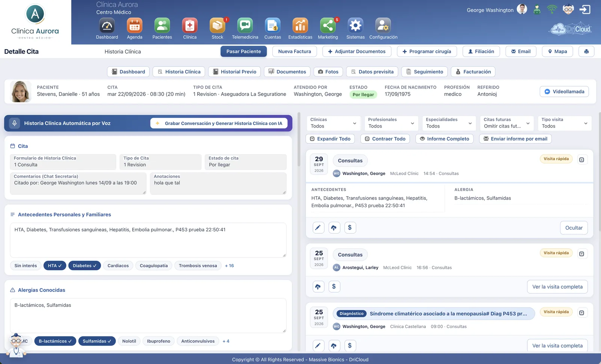Toggle the B-lactámicos allergy chip
Viewport: 601px width, 364px height.
coord(55,341)
